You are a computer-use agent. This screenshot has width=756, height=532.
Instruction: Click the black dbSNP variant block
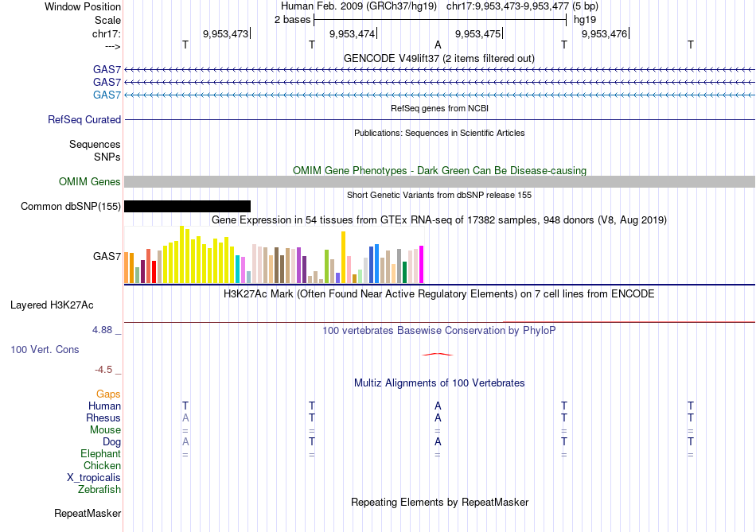click(x=187, y=206)
